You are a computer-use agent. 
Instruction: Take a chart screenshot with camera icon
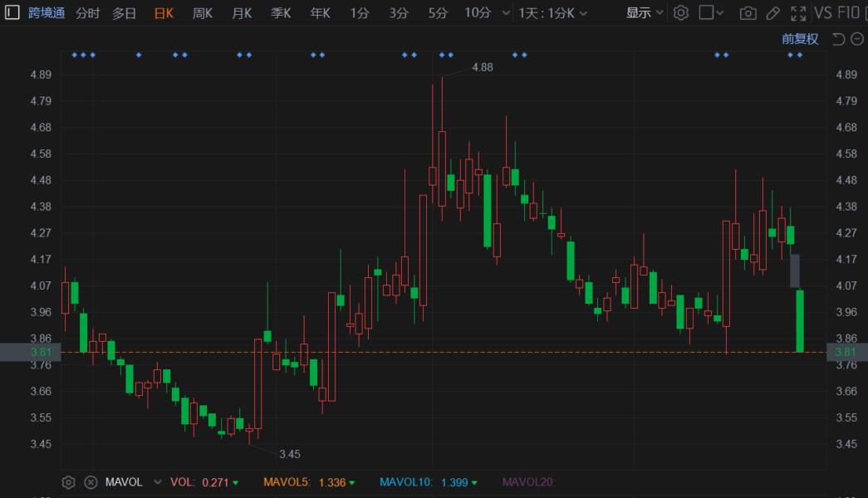point(748,13)
